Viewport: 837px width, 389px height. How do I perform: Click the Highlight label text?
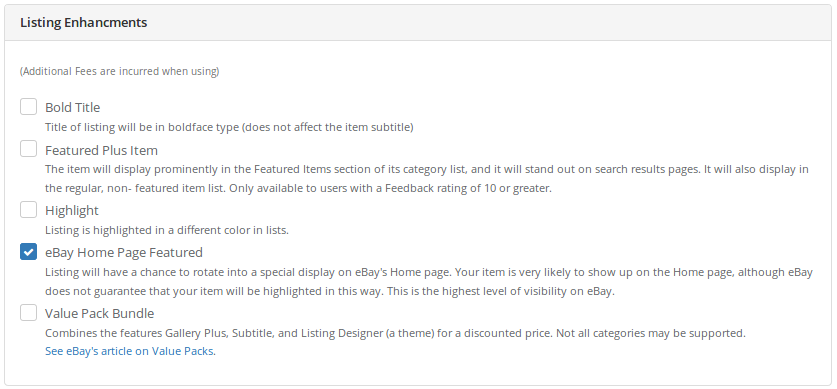point(72,211)
